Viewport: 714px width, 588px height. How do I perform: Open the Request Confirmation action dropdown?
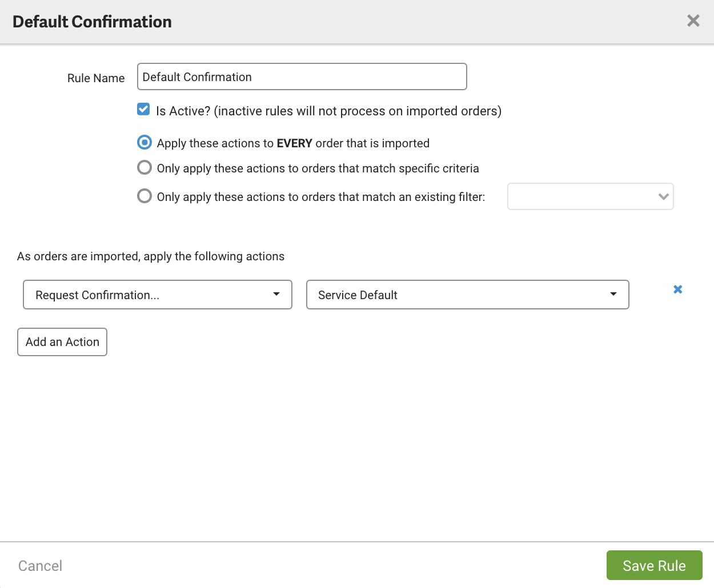(x=158, y=295)
